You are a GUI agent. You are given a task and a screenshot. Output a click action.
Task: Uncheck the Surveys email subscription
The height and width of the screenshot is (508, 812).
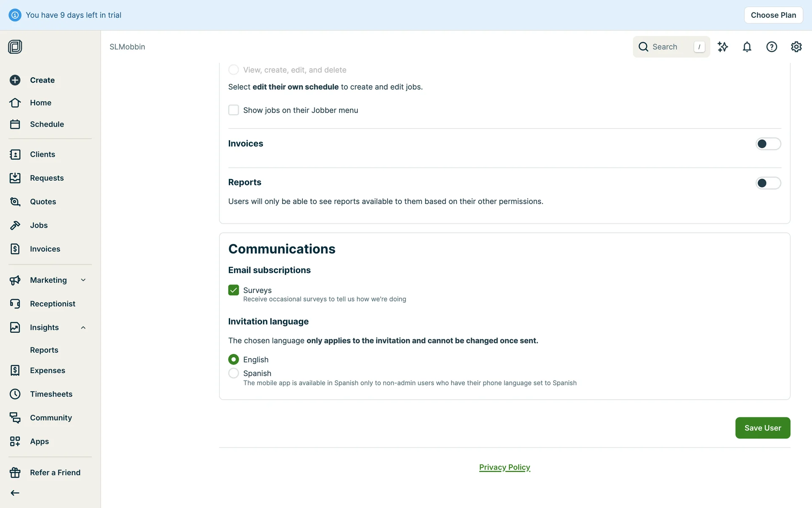click(x=233, y=290)
